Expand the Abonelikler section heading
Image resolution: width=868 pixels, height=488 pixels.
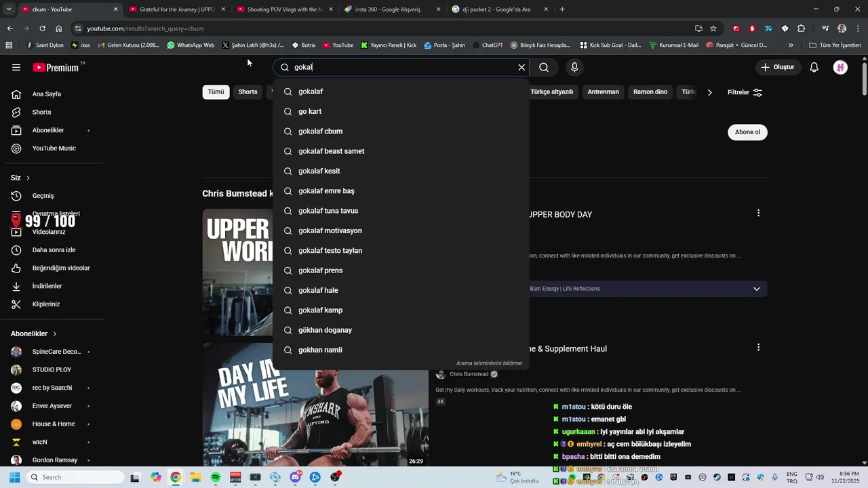click(34, 333)
